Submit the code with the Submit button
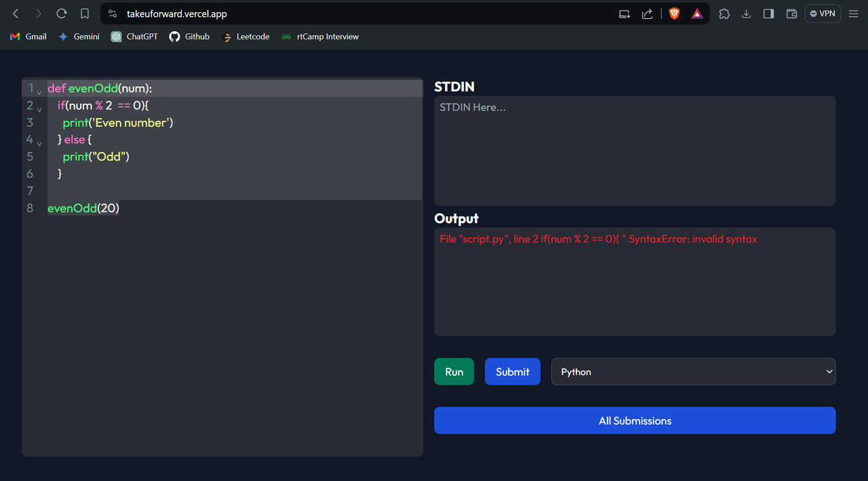 coord(513,372)
